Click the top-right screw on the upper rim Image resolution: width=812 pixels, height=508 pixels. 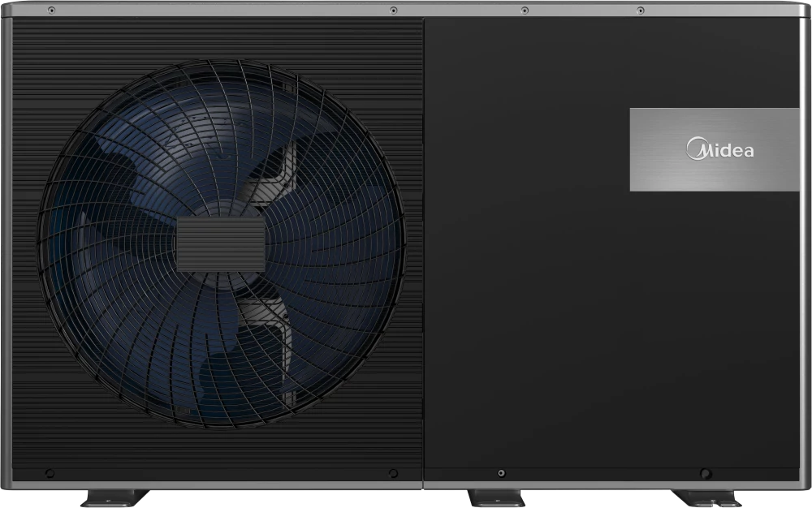(x=641, y=11)
